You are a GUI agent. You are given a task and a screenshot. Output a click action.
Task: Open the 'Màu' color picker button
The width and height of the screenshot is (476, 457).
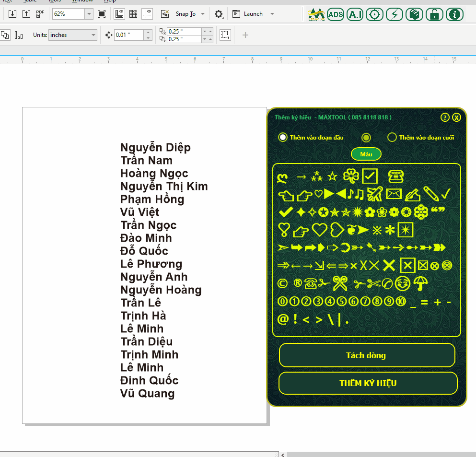[366, 154]
